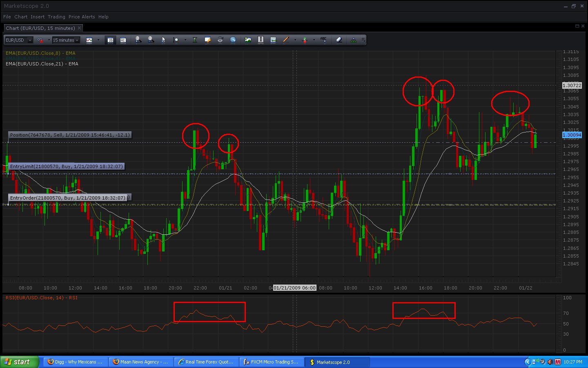The height and width of the screenshot is (368, 588).
Task: Open the Insert menu
Action: click(38, 17)
